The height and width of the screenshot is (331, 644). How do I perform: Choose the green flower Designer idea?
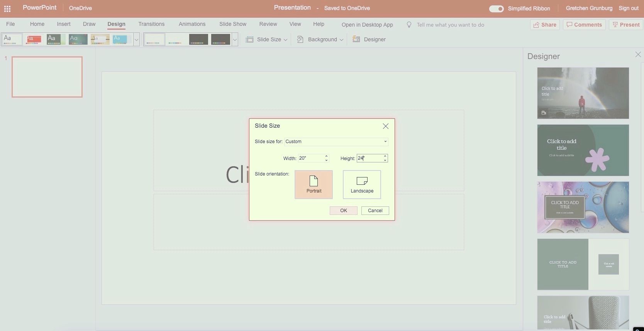583,150
